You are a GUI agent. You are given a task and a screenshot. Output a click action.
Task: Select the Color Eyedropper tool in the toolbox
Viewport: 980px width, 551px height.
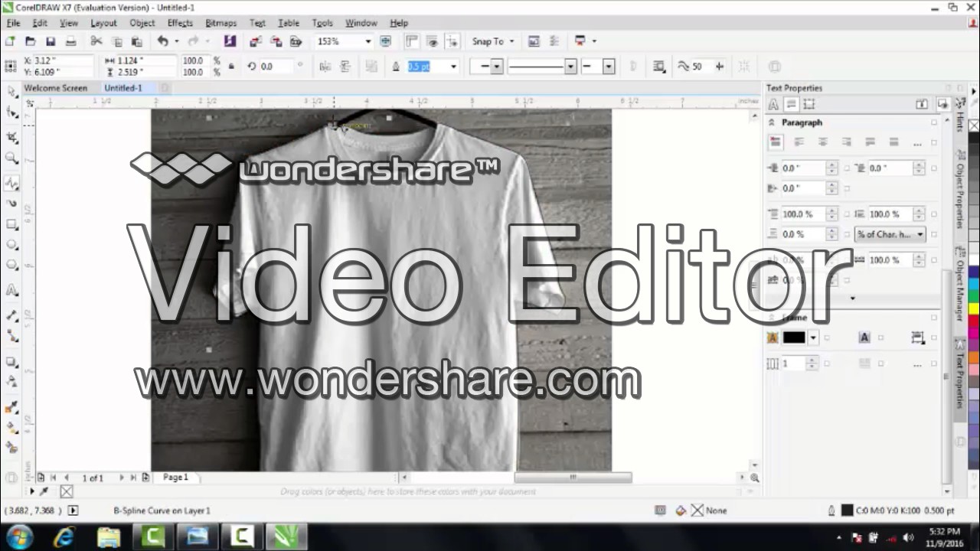point(11,408)
